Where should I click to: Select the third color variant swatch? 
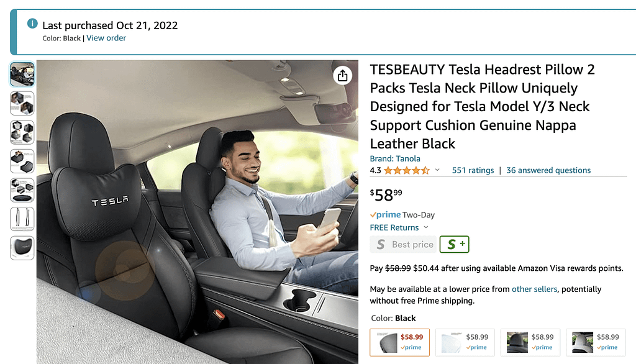[x=530, y=342]
